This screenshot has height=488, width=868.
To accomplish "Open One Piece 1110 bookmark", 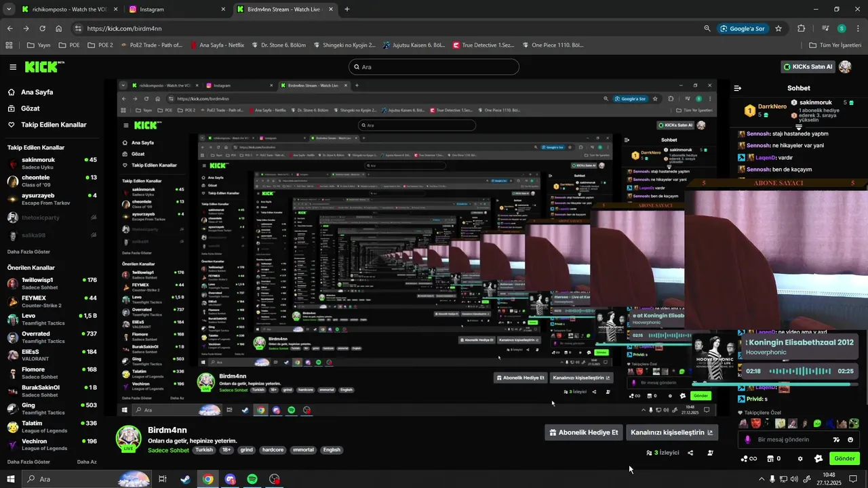I will pos(553,45).
